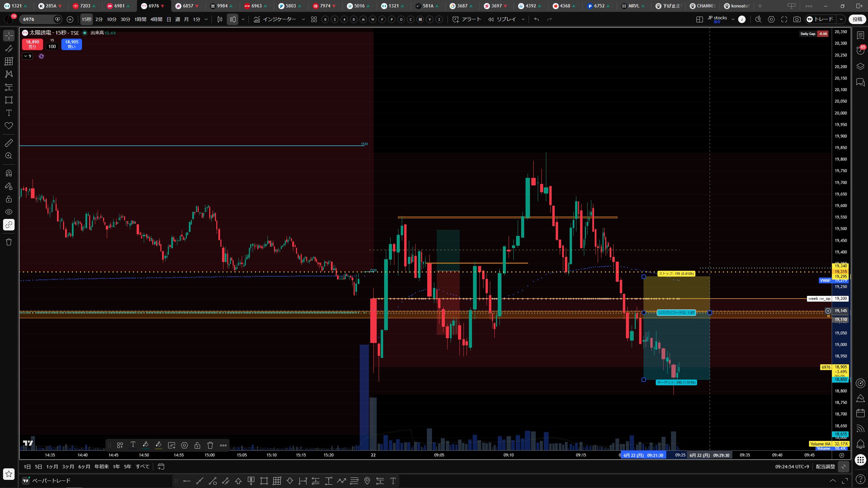Viewport: 868px width, 488px height.
Task: Open the alerts bell panel
Action: (x=860, y=444)
